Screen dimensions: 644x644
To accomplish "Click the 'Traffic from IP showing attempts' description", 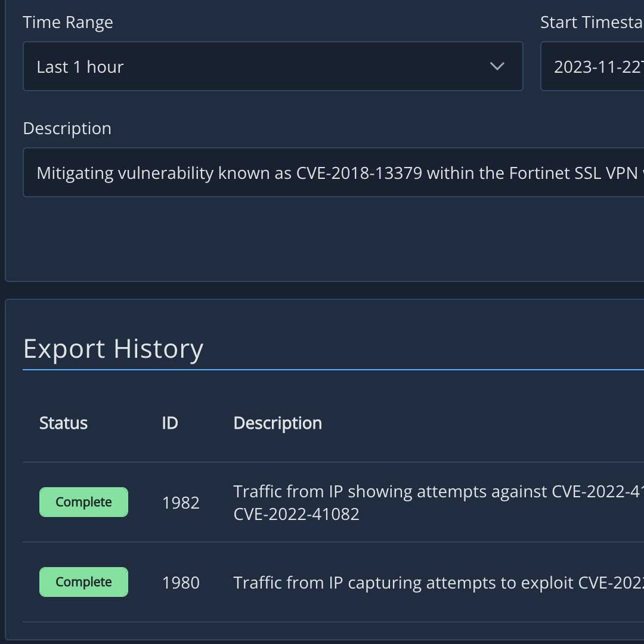I will pyautogui.click(x=438, y=503).
